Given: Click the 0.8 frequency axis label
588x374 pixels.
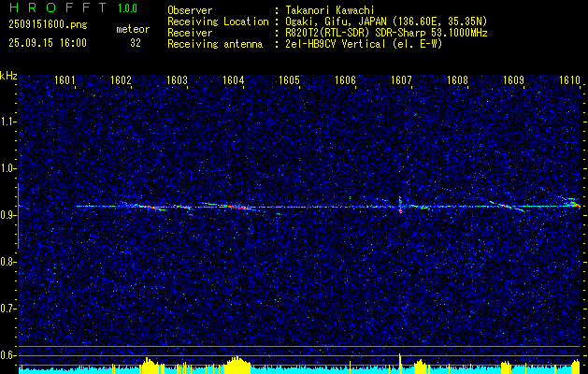Looking at the screenshot, I should 7,262.
